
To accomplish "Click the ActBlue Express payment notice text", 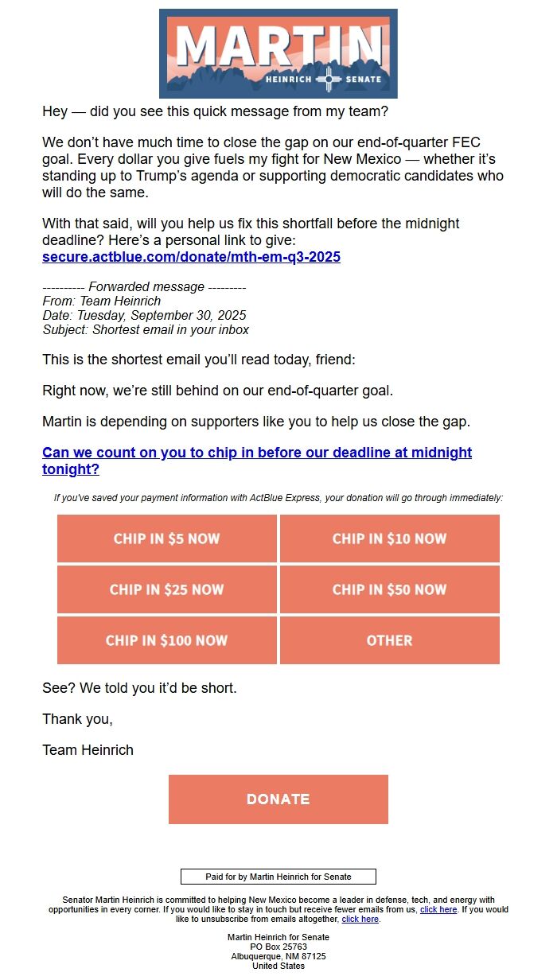I will 278,498.
